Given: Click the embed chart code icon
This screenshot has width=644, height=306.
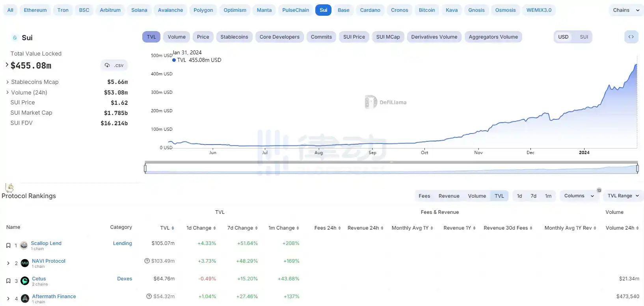Looking at the screenshot, I should coord(631,37).
